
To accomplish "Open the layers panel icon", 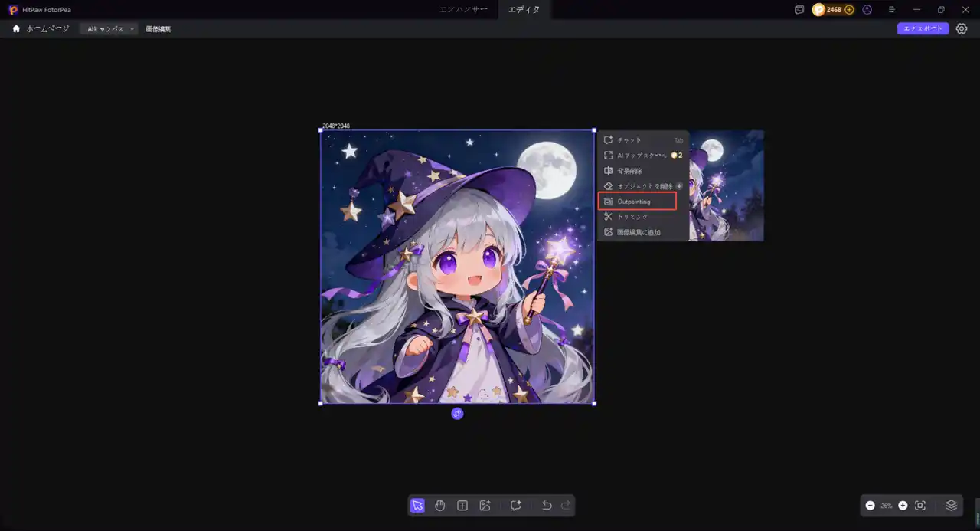I will click(x=951, y=506).
